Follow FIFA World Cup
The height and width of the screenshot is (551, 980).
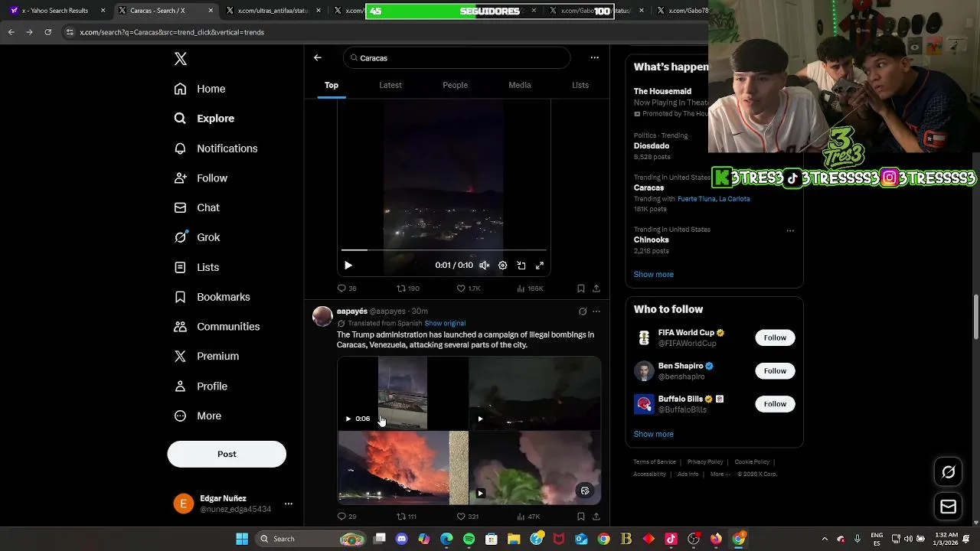775,337
